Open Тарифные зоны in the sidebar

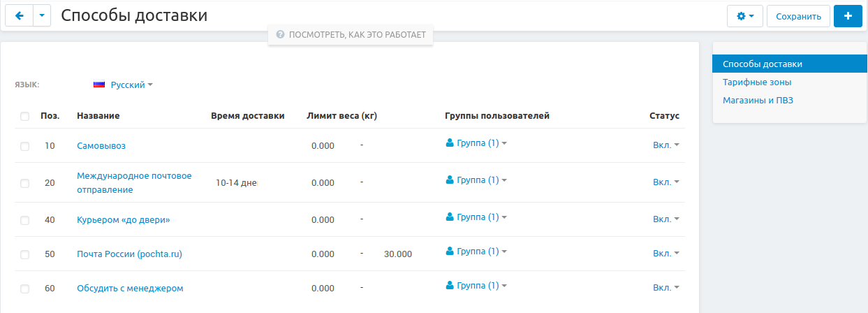point(757,82)
